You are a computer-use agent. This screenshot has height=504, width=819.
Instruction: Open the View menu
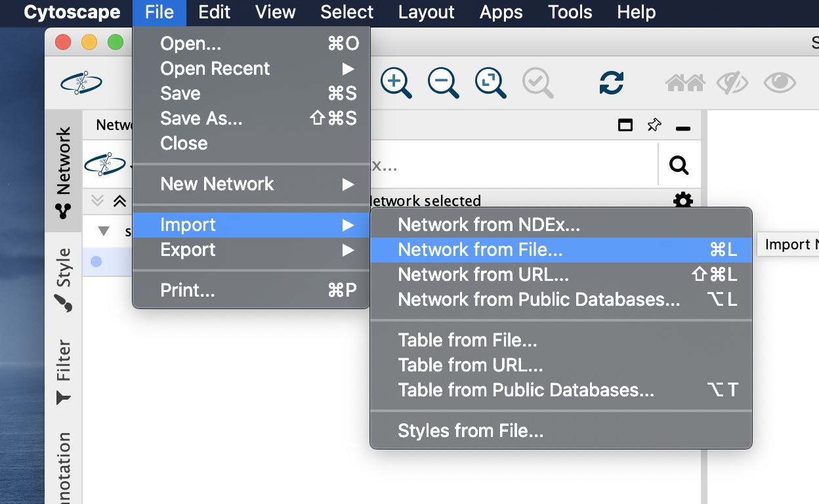[x=275, y=12]
